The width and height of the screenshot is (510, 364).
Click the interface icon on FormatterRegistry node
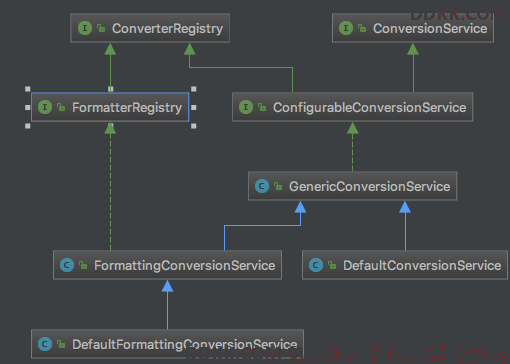click(x=45, y=107)
